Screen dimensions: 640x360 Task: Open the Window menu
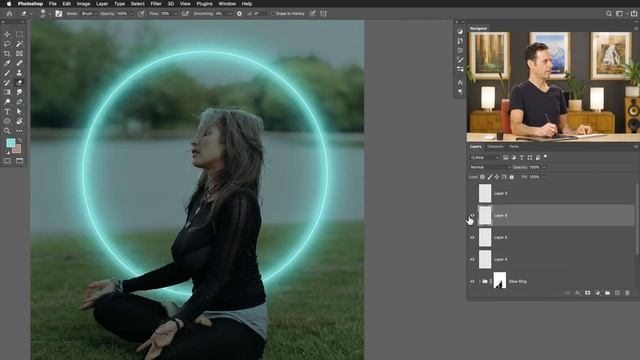(227, 4)
